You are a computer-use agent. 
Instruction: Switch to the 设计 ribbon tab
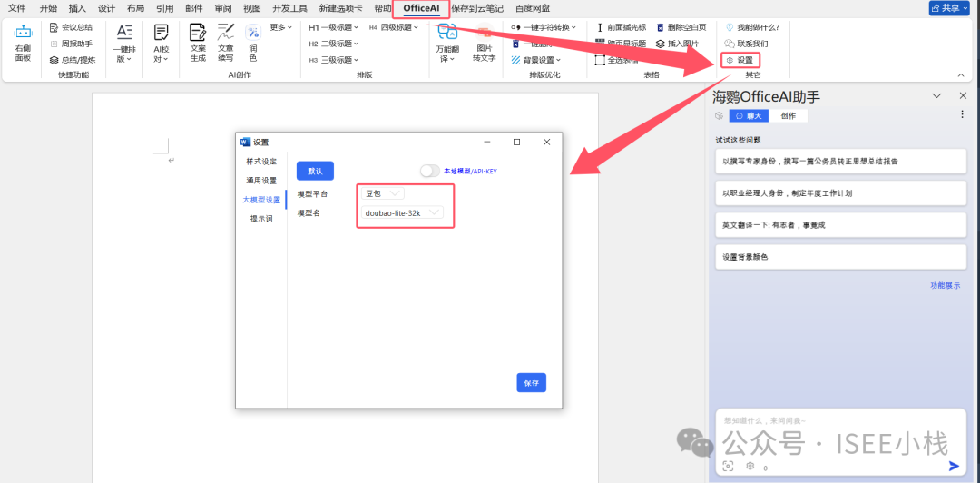coord(106,9)
